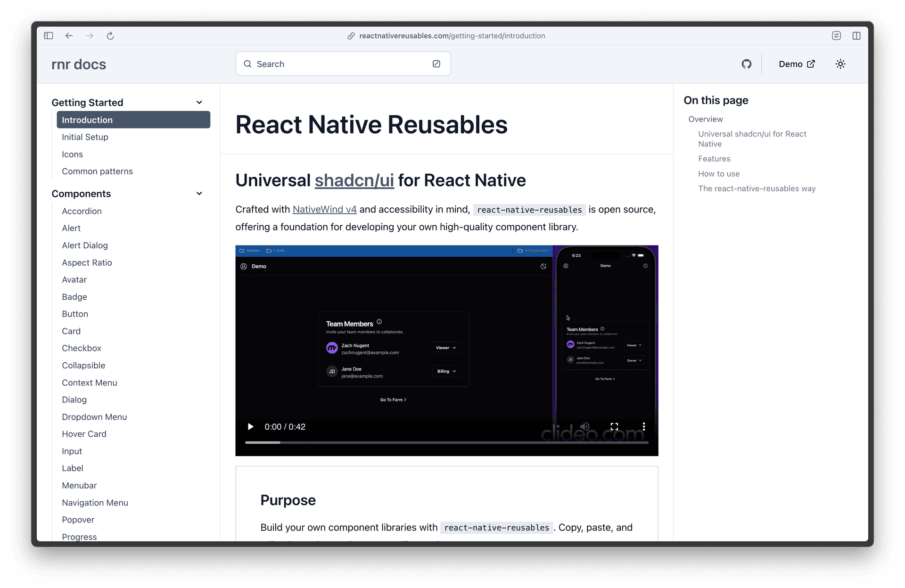Click the split view icon in browser toolbar
Image resolution: width=905 pixels, height=588 pixels.
(856, 36)
